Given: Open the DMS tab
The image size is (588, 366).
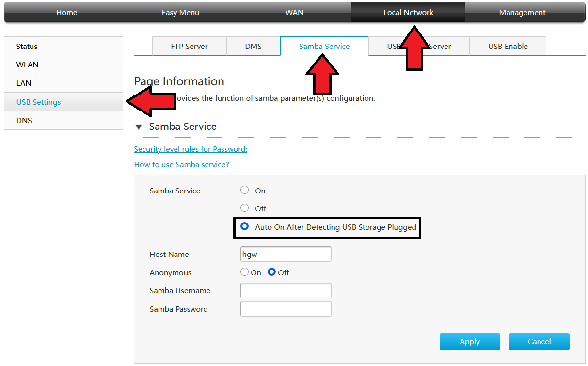Looking at the screenshot, I should tap(253, 46).
